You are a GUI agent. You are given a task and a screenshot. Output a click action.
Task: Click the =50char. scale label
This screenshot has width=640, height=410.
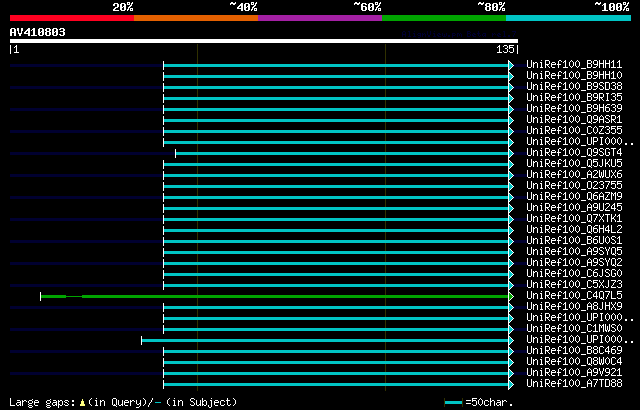[x=489, y=403]
